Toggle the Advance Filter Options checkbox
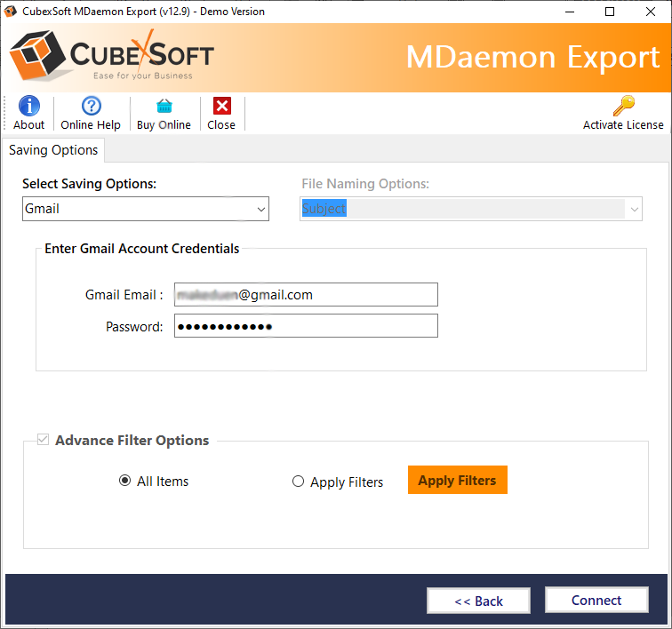The width and height of the screenshot is (672, 629). [x=43, y=440]
